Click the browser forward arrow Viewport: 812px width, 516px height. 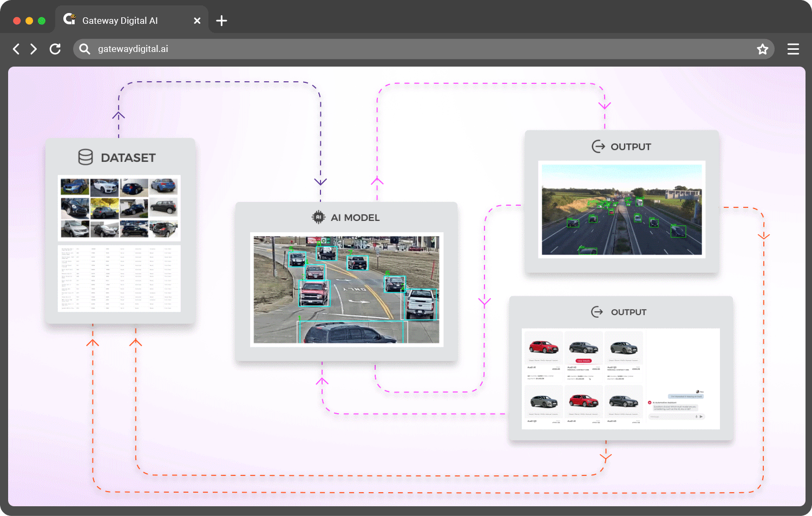tap(34, 49)
